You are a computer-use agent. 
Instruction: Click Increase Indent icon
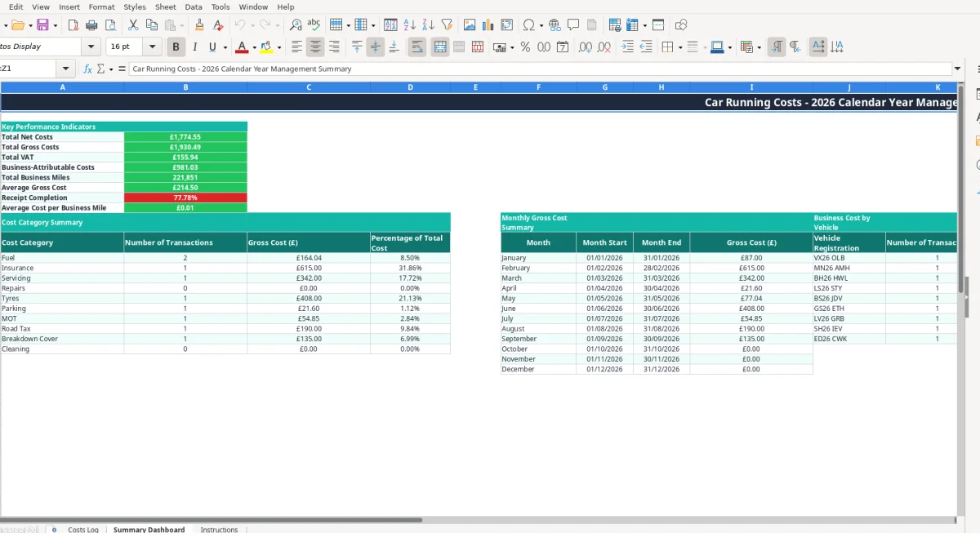point(627,47)
